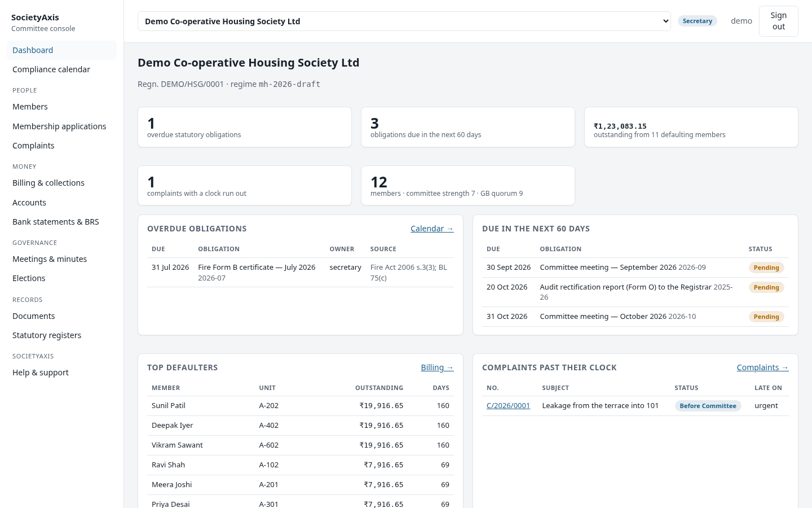Click the 31 Jul 2026 due date
The image size is (812, 508).
170,268
